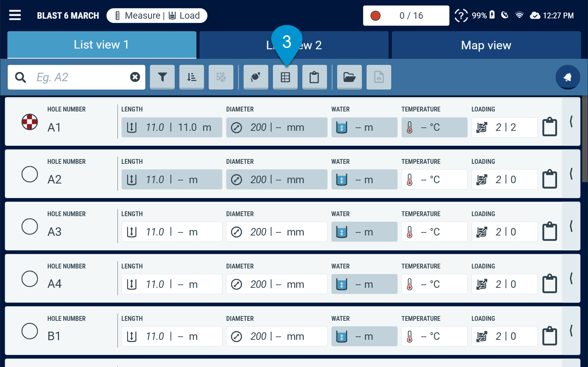
Task: Select the radio circle for hole A2
Action: coord(30,174)
